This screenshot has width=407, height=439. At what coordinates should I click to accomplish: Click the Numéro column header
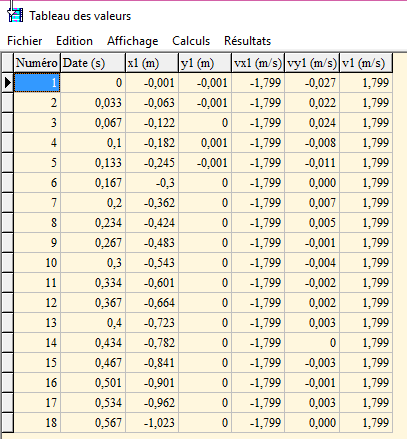tap(37, 63)
